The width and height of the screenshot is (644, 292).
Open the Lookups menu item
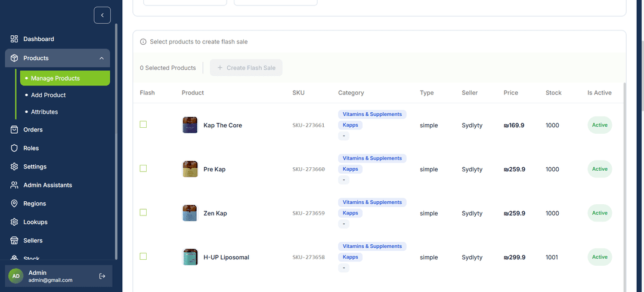tap(57, 222)
